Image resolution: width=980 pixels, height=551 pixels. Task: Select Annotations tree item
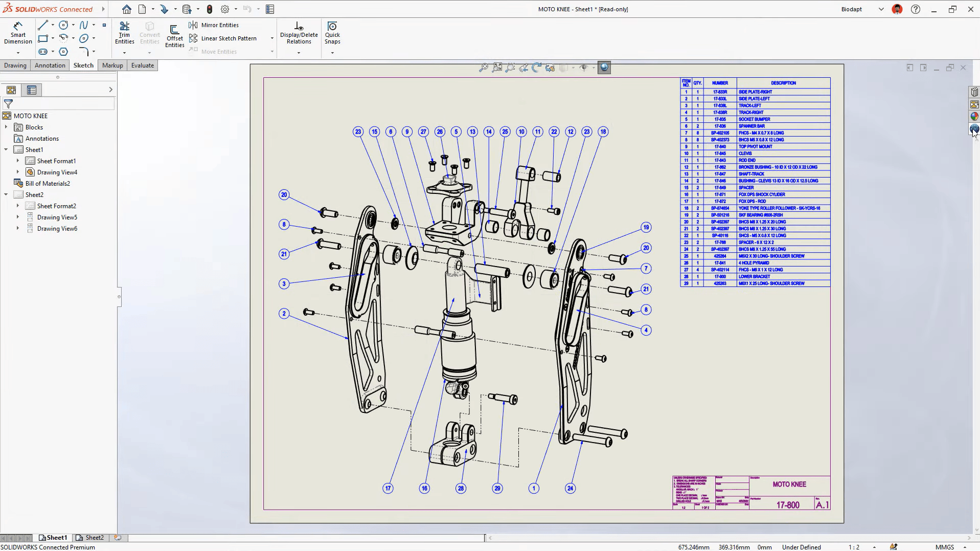click(37, 139)
